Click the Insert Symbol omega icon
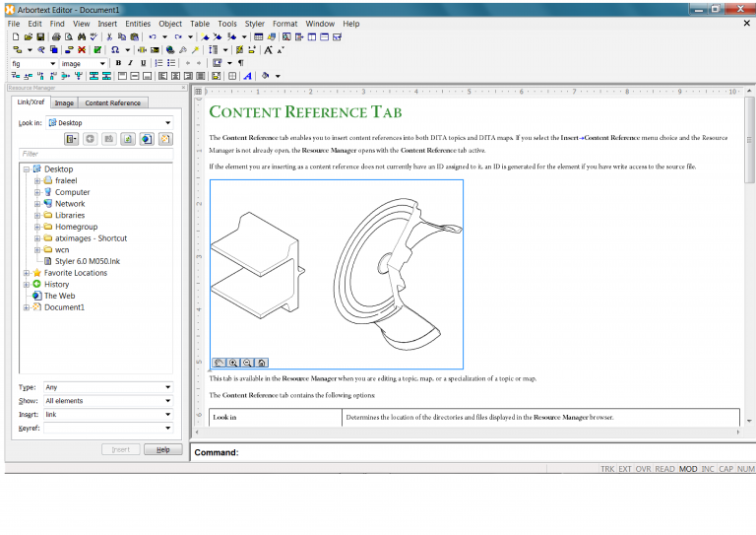756x535 pixels. pos(115,49)
